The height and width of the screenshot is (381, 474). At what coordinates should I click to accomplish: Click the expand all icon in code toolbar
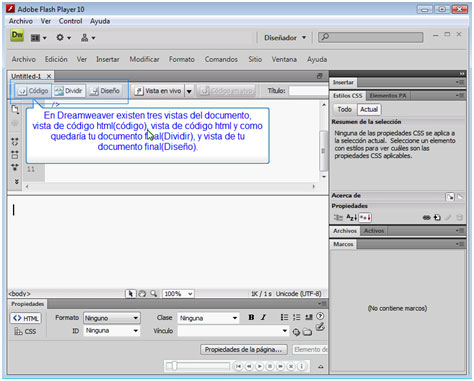click(15, 167)
